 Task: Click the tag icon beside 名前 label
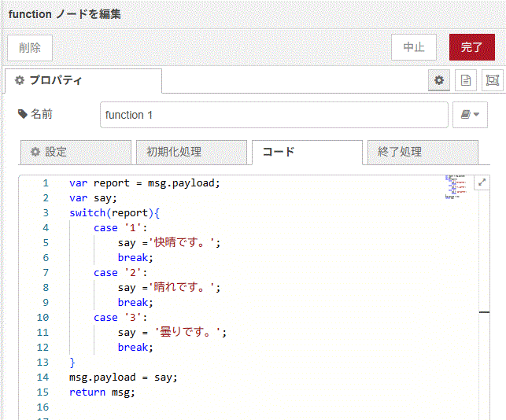[x=22, y=115]
